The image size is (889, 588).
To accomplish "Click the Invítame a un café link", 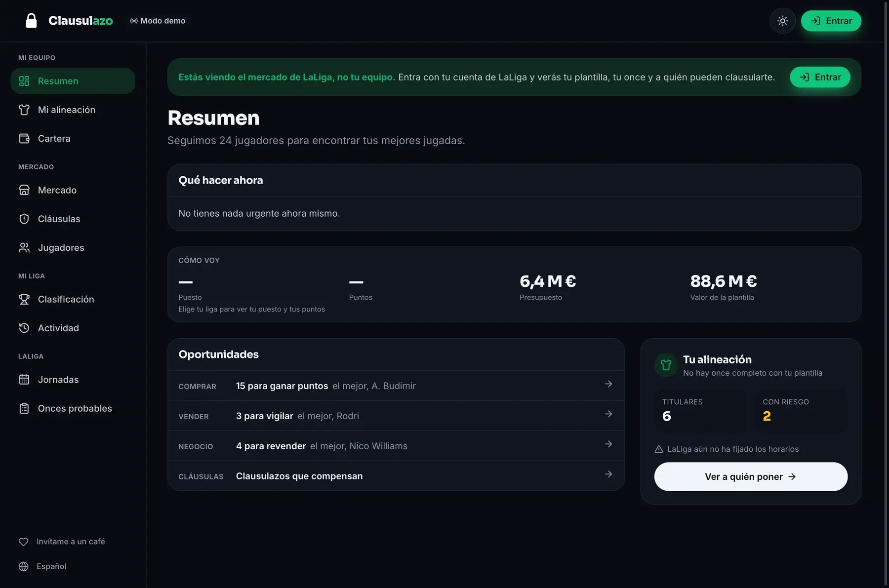I will 71,542.
